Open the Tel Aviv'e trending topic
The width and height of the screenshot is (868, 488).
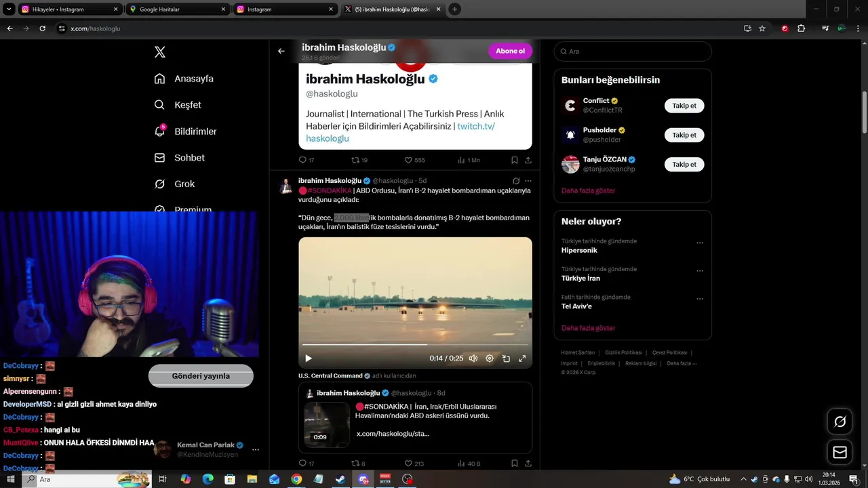click(576, 306)
